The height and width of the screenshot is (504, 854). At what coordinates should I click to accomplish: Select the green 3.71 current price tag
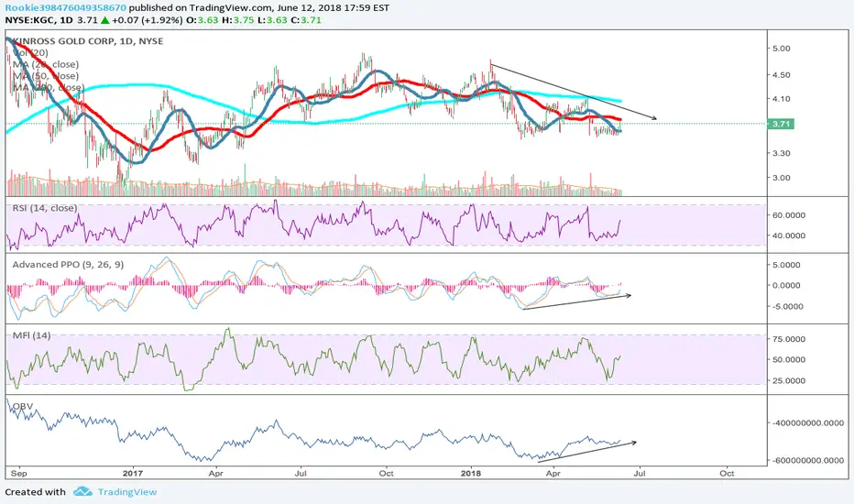pos(781,124)
